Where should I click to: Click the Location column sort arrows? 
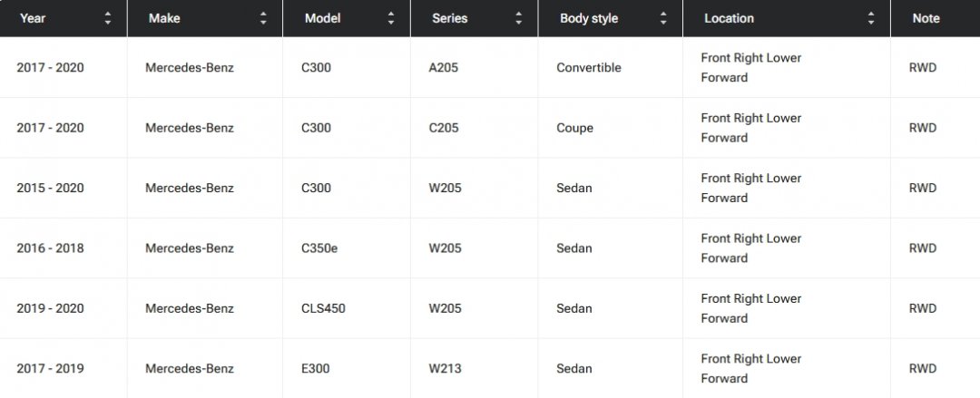click(x=871, y=18)
